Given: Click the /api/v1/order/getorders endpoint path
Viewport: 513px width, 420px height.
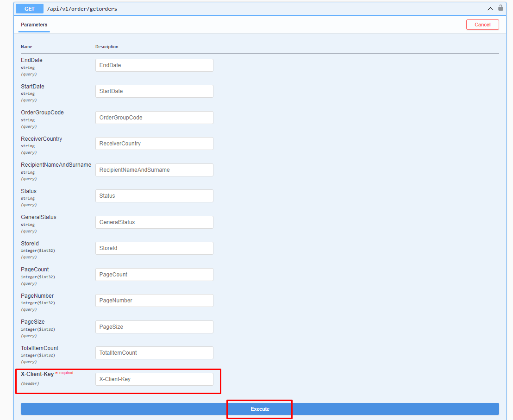Looking at the screenshot, I should click(82, 8).
